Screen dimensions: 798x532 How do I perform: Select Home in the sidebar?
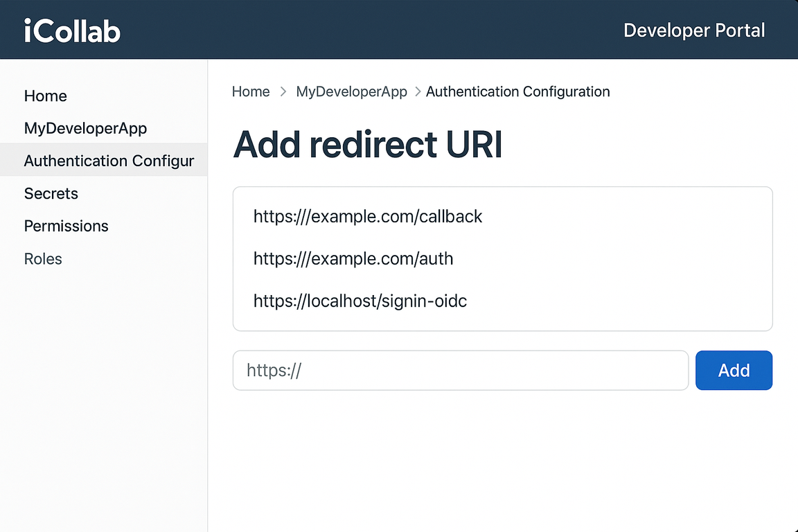point(45,96)
